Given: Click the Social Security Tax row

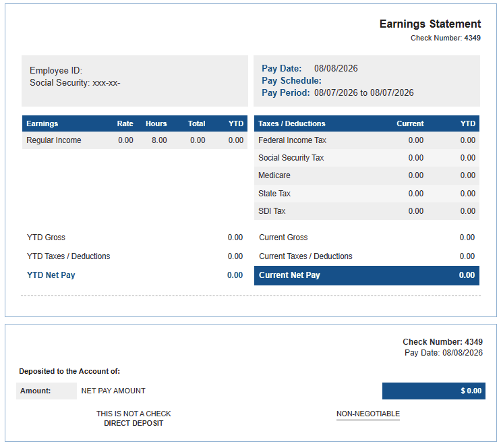Looking at the screenshot, I should click(367, 158).
